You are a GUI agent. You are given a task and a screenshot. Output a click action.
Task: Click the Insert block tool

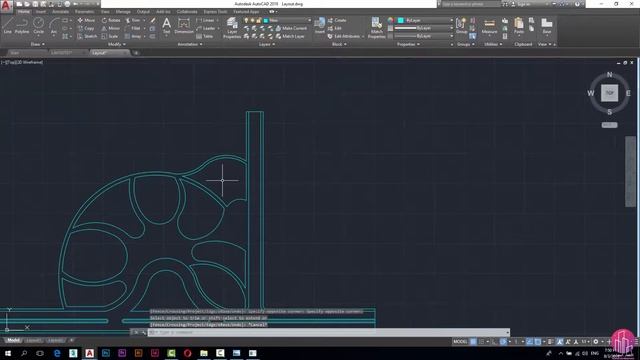pyautogui.click(x=320, y=25)
